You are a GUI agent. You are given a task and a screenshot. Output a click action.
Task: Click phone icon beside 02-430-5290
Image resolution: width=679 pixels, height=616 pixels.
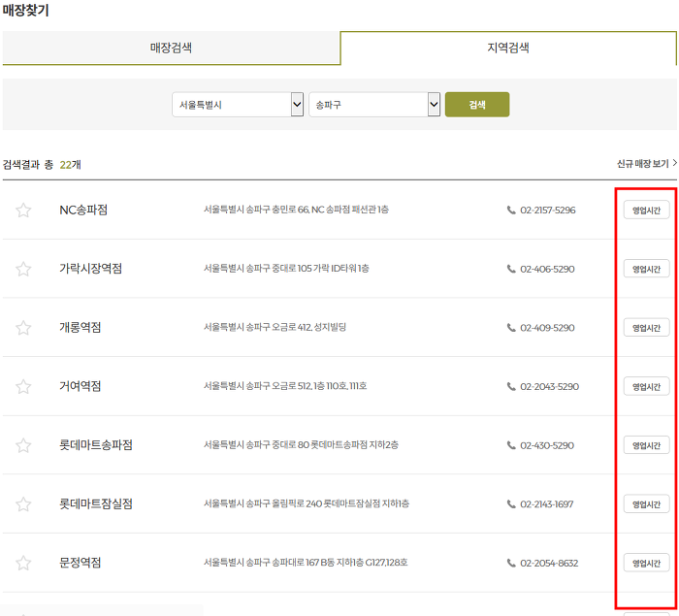tap(511, 445)
